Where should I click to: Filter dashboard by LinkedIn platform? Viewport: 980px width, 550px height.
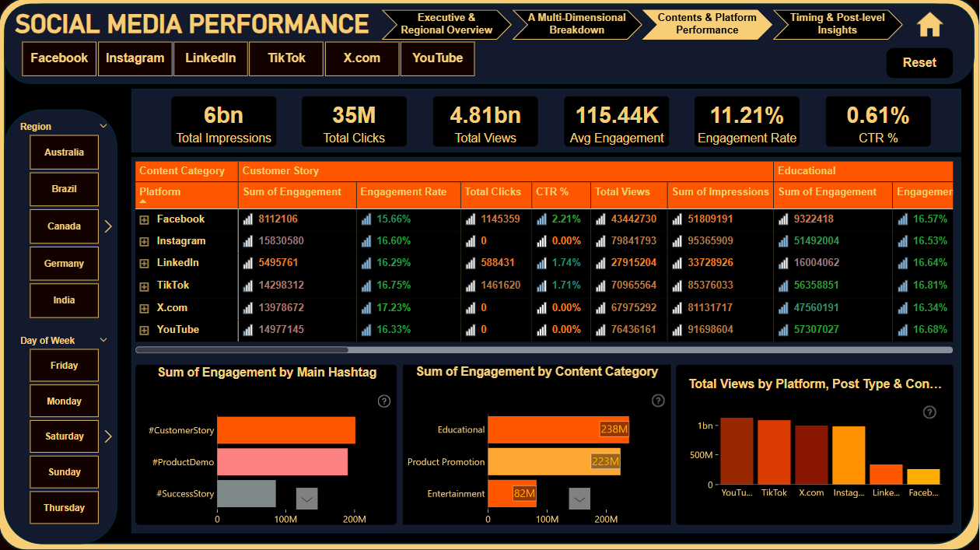(210, 58)
